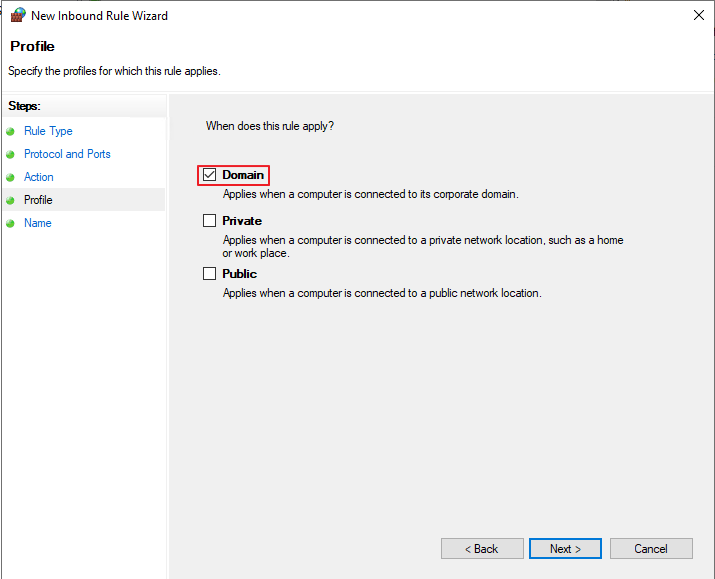This screenshot has width=715, height=579.
Task: Cancel the inbound rule wizard
Action: [651, 548]
